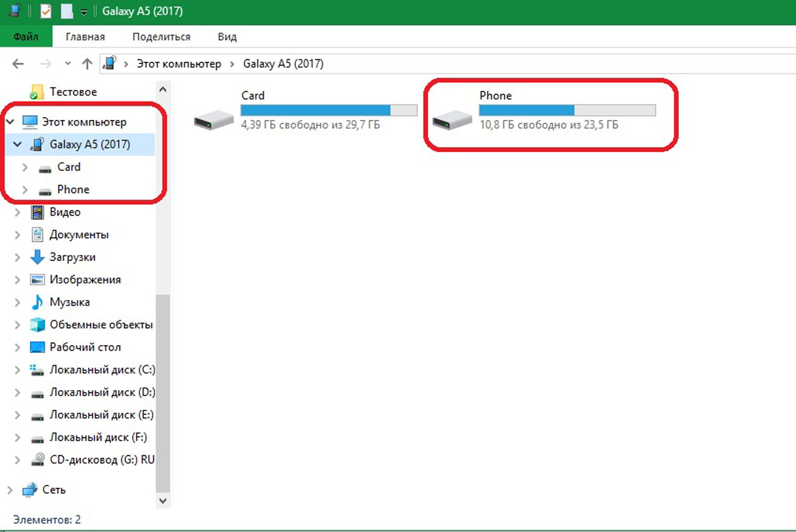Click the 10,8 ГБ свободно из 23,5 ГБ text
Screen dimensions: 796x532
click(x=549, y=125)
